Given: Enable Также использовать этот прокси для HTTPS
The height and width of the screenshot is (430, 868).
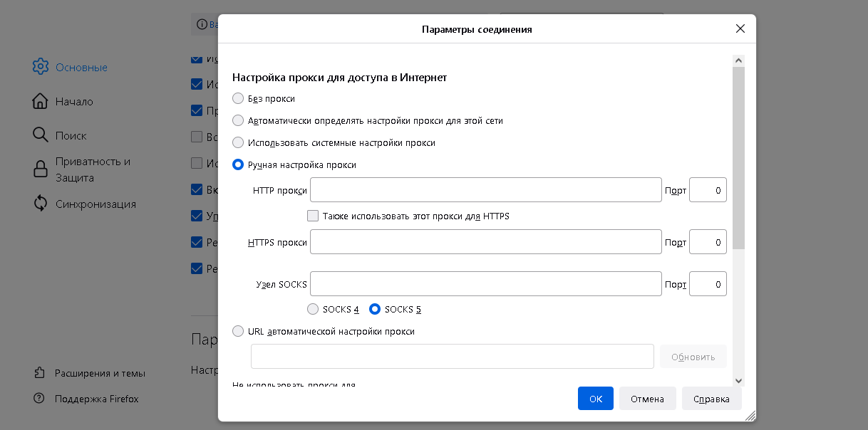Looking at the screenshot, I should click(312, 216).
